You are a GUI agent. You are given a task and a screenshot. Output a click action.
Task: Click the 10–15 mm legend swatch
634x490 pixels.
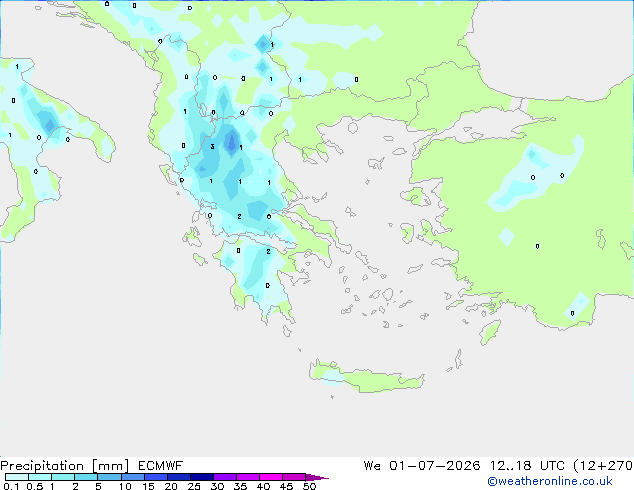[x=133, y=477]
